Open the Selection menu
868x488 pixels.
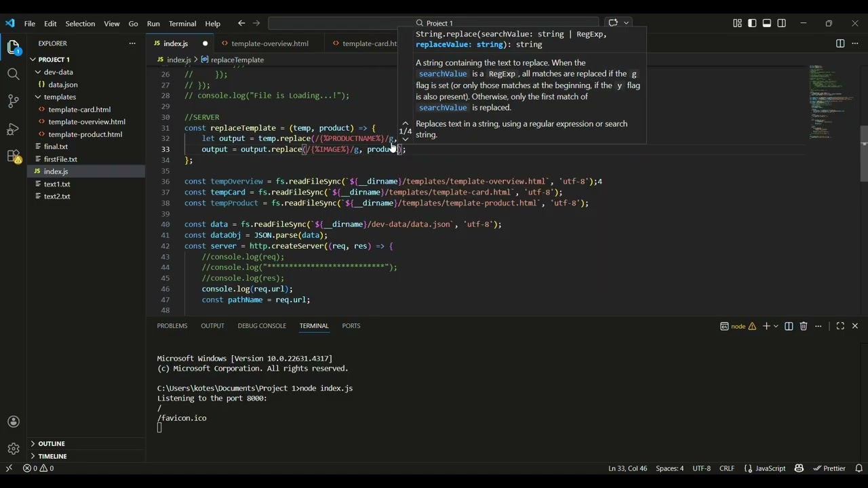click(x=80, y=24)
